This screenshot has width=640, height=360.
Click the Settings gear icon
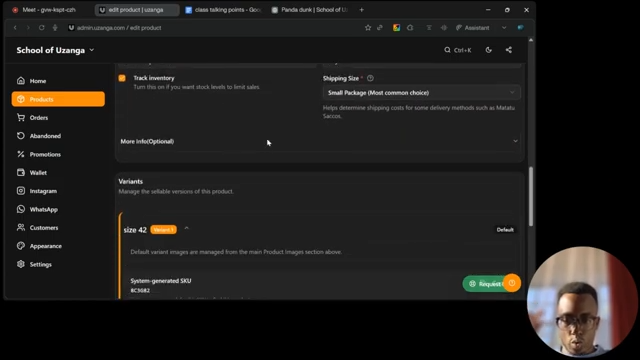(x=21, y=264)
